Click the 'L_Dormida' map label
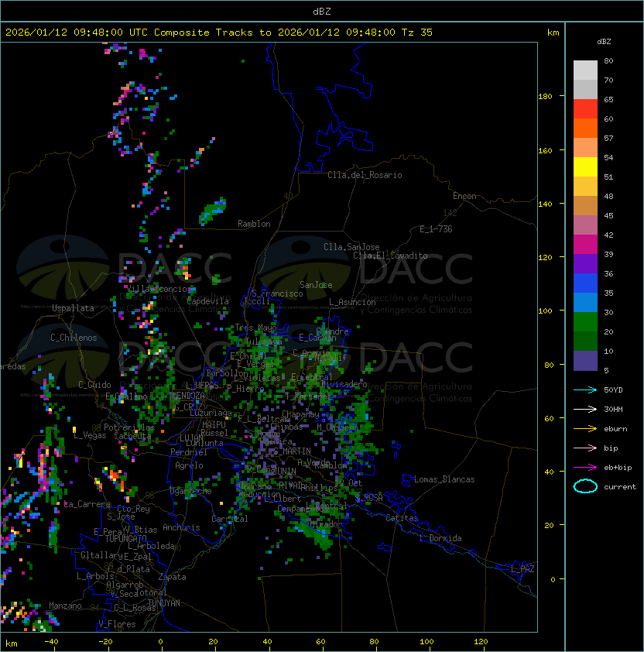Viewport: 644px width, 652px height. pyautogui.click(x=440, y=538)
